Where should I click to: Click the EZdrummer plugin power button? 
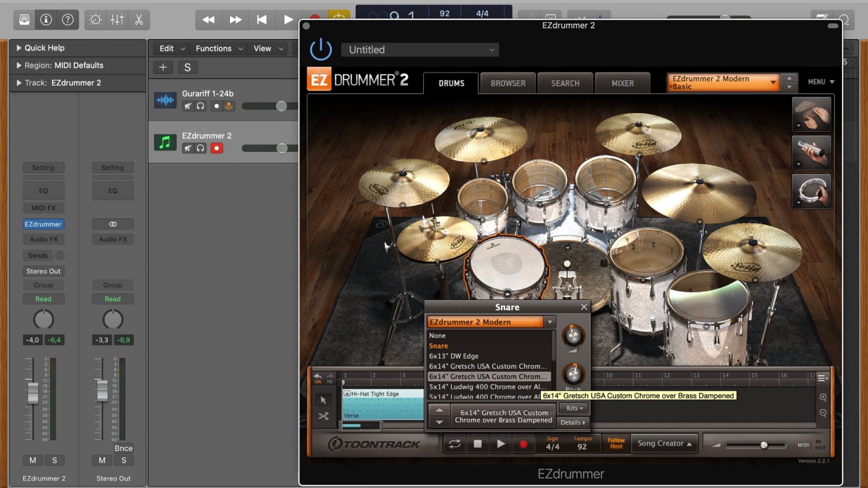[x=321, y=49]
